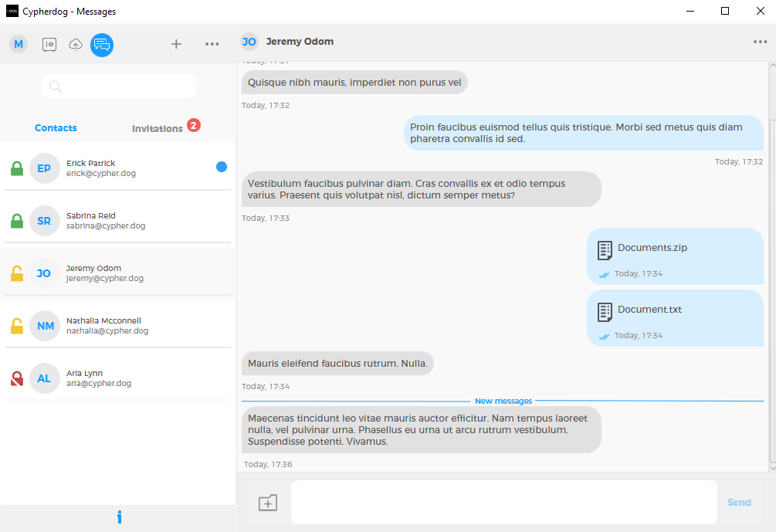Open the left toolbar ellipsis options menu

(x=212, y=44)
